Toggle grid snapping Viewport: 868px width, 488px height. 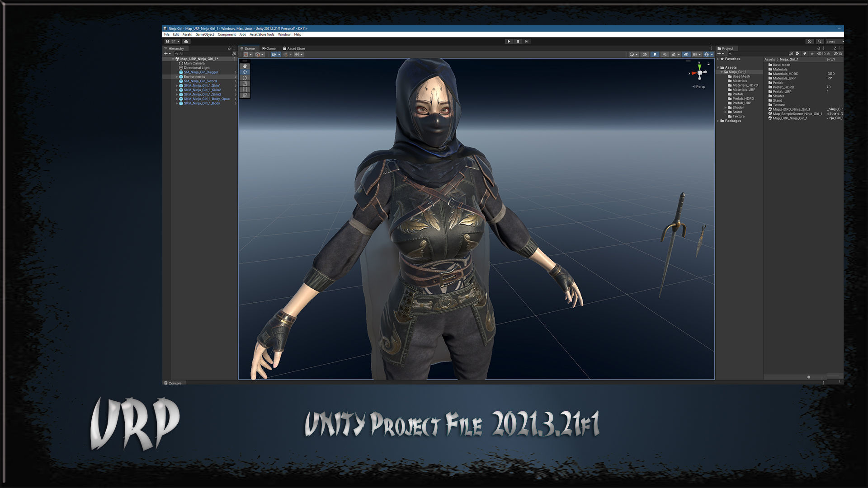click(x=285, y=54)
